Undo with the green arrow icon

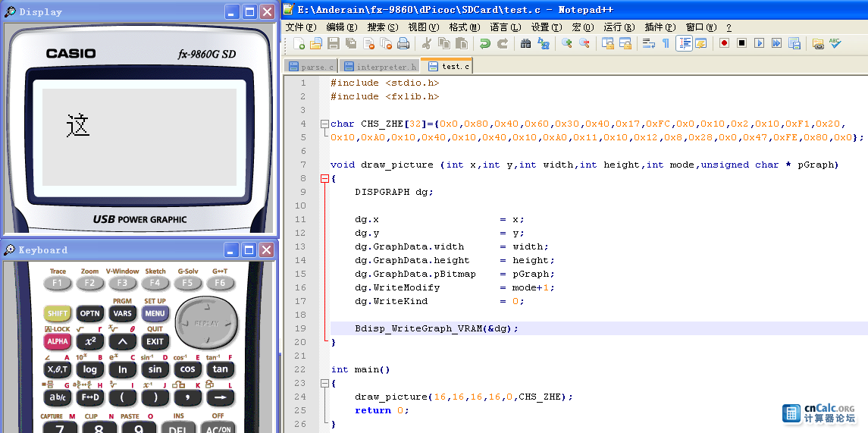tap(485, 43)
